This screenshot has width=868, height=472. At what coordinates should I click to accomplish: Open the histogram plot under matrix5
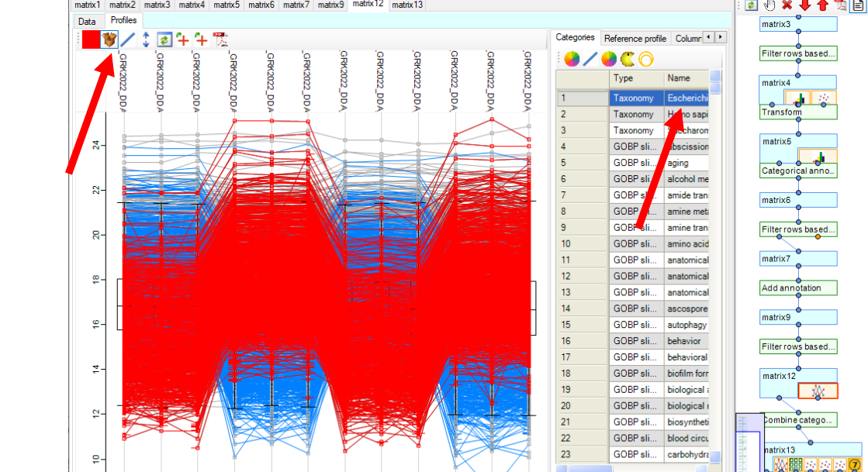pos(818,157)
